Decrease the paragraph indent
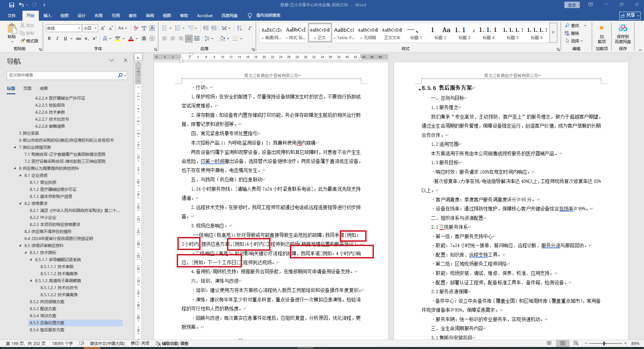The image size is (644, 349). (206, 28)
